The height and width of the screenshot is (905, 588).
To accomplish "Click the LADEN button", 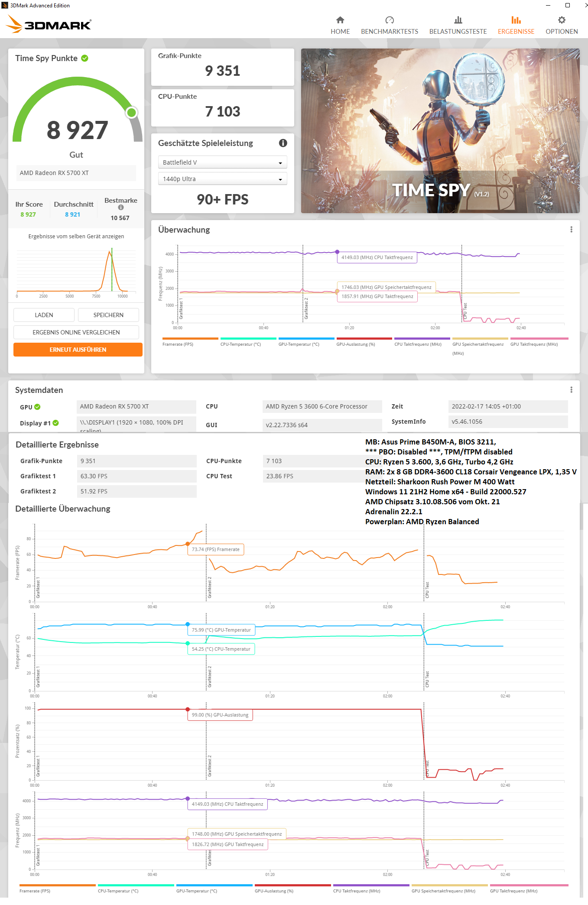I will (x=44, y=315).
